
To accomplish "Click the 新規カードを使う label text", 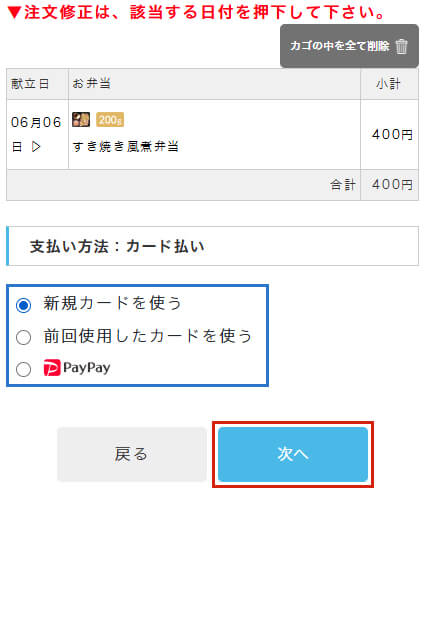I will point(112,304).
